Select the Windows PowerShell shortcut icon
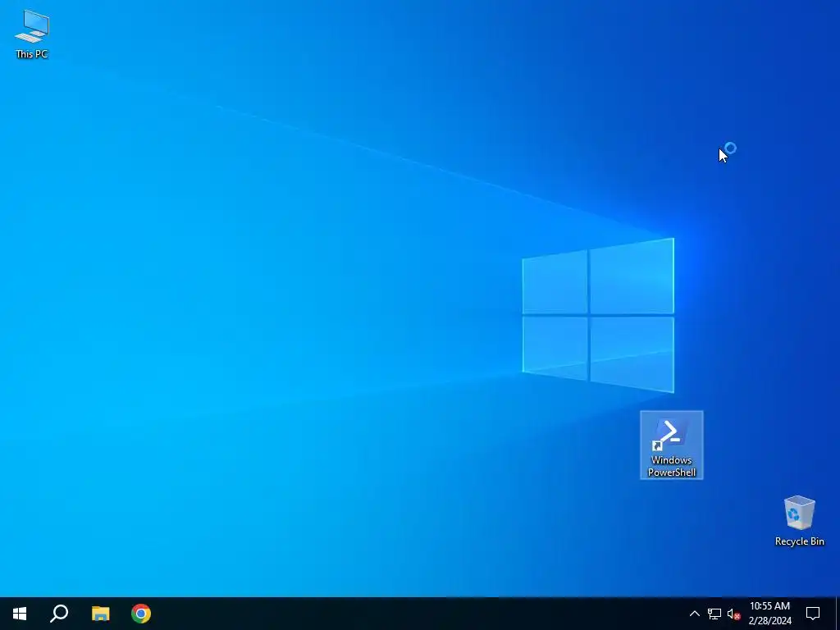840x630 pixels. [671, 445]
